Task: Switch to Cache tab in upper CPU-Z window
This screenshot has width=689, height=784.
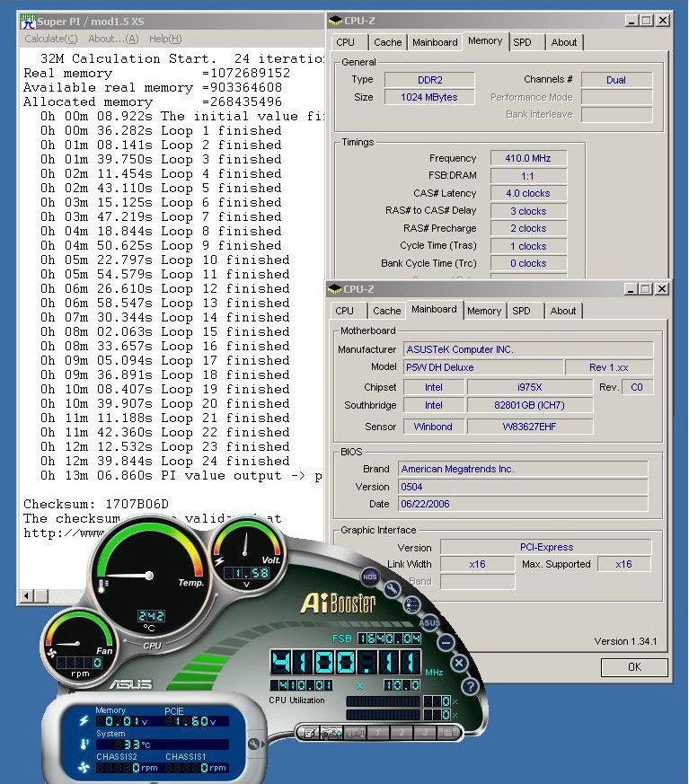Action: [387, 42]
